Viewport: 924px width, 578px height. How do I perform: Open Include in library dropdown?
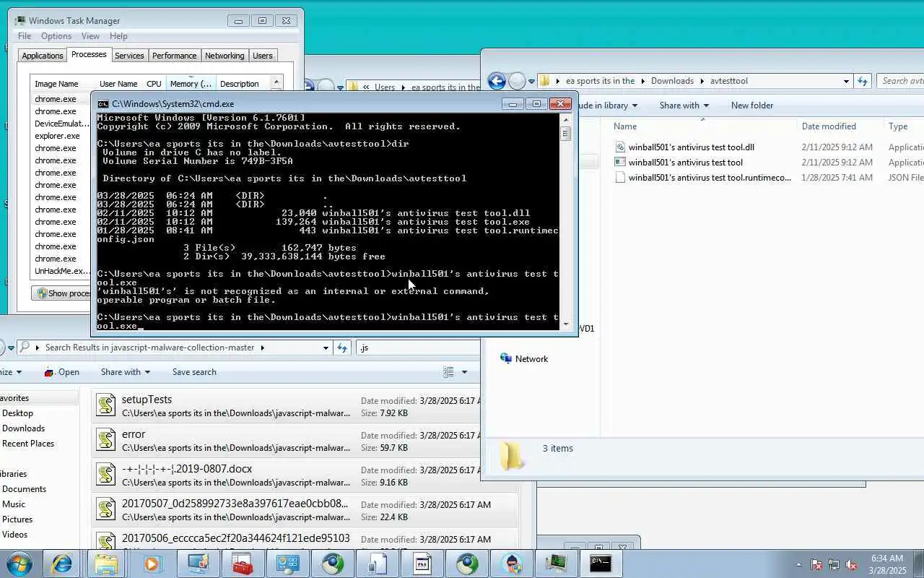coord(606,105)
